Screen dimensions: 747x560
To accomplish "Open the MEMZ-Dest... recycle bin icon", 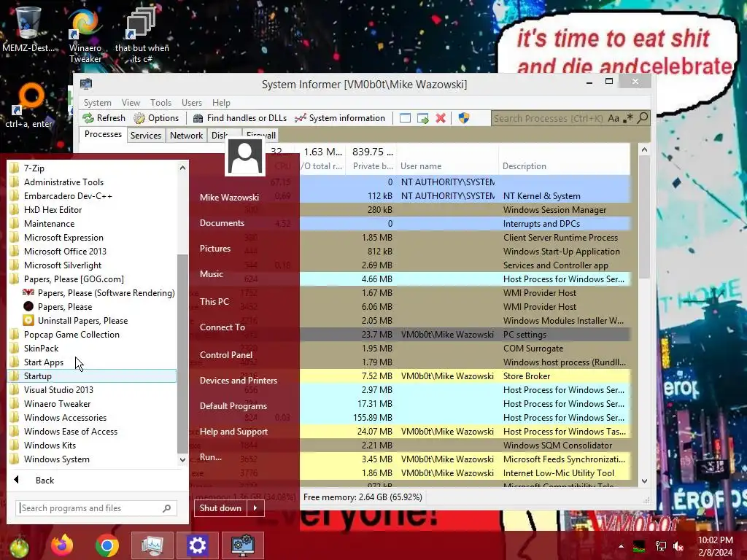I will [28, 29].
